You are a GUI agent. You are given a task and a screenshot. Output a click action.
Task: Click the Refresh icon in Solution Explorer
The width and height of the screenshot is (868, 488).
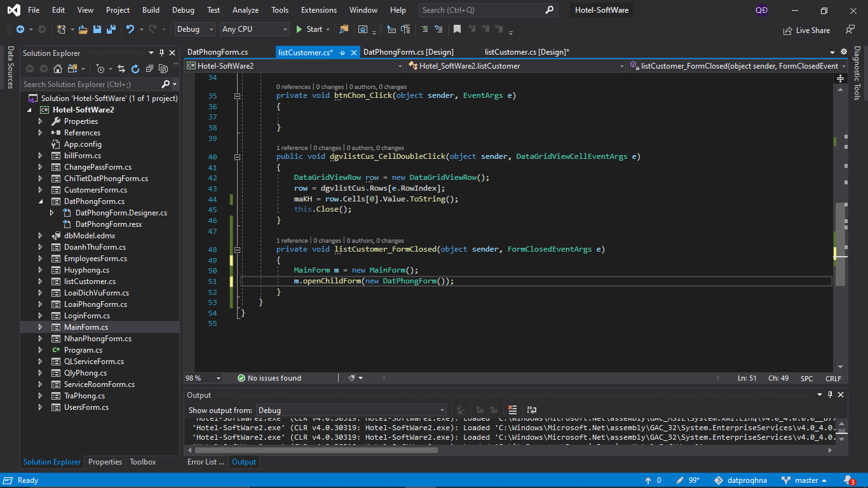(135, 69)
